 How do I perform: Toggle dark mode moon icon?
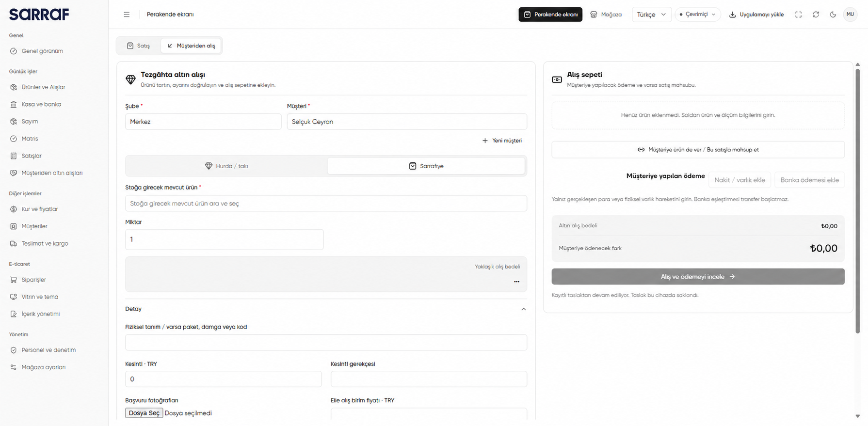pyautogui.click(x=833, y=15)
